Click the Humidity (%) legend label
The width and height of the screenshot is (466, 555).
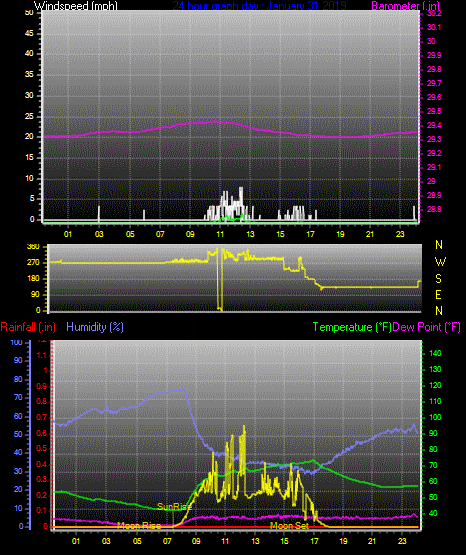(95, 327)
